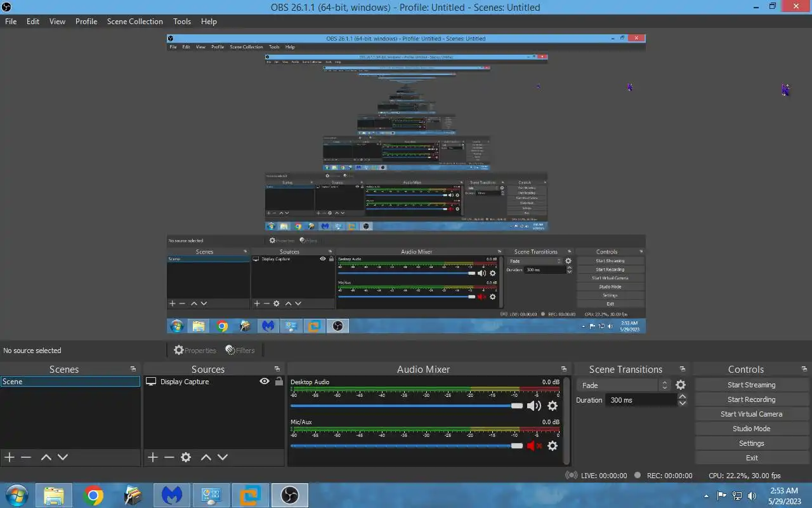Add a new source with plus icon
This screenshot has height=508, width=812.
tap(152, 457)
